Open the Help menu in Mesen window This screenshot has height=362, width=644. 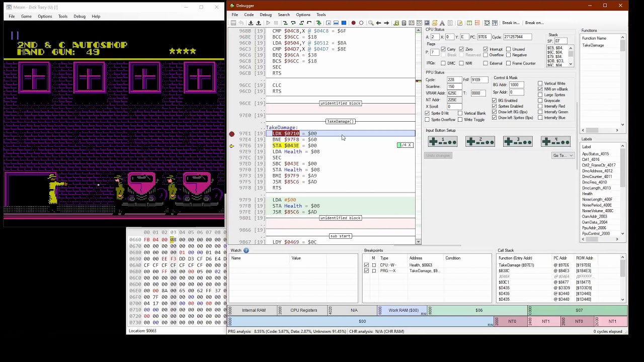pyautogui.click(x=96, y=16)
